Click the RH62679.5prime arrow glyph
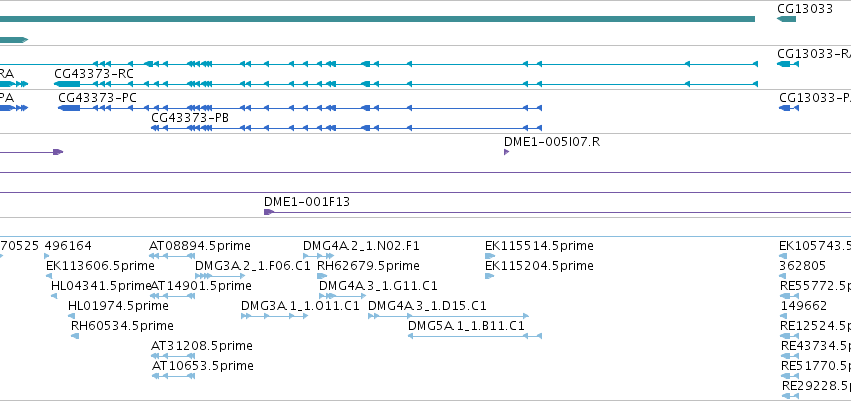Viewport: 851px width, 401px height. click(x=322, y=276)
